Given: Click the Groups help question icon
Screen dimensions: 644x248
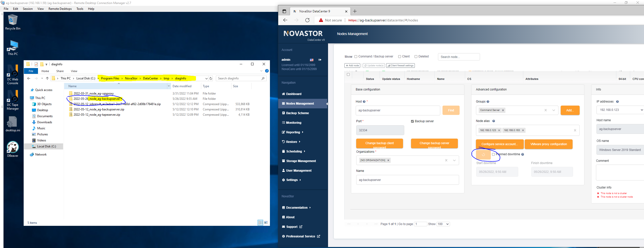Looking at the screenshot, I should pos(488,102).
